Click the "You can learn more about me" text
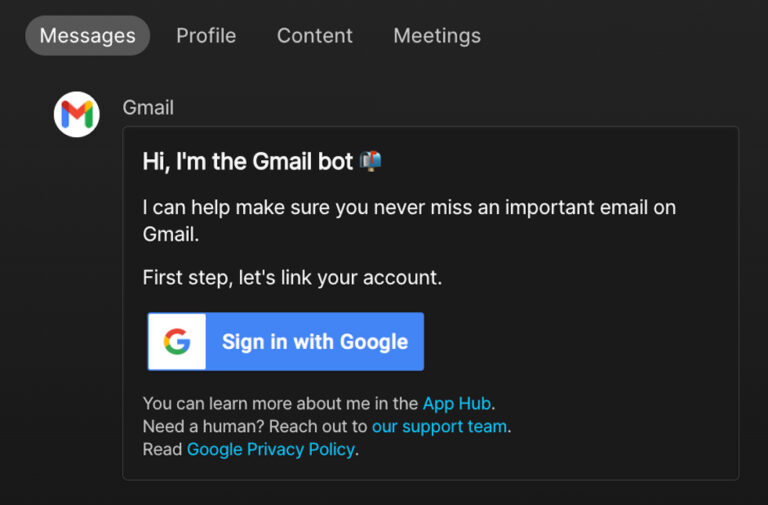 pos(280,404)
